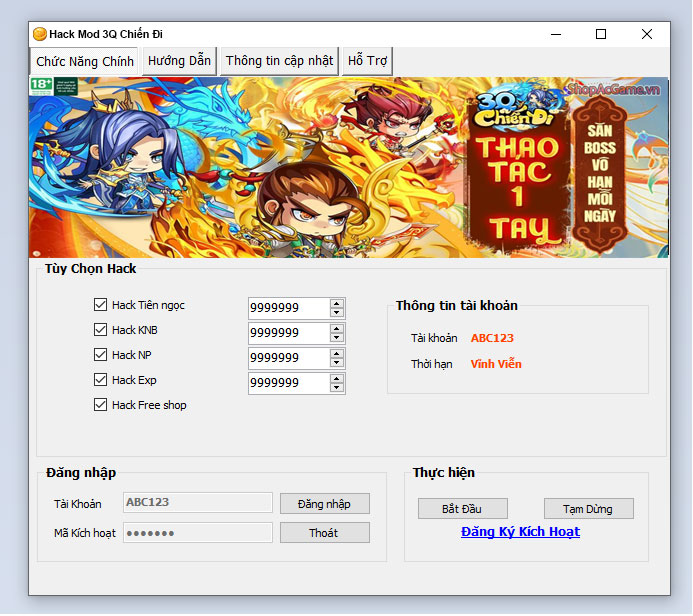Increase Tiên ngọc value with up arrow
693x616 pixels.
click(337, 304)
